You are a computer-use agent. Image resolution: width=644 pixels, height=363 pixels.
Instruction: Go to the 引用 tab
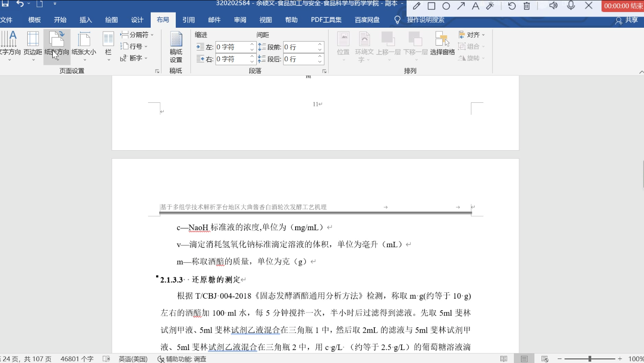click(x=188, y=20)
